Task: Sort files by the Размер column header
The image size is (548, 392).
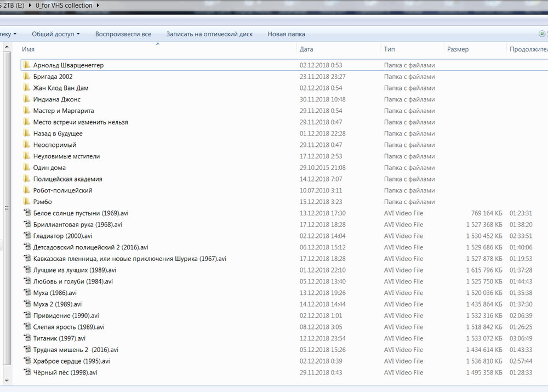Action: coord(458,49)
